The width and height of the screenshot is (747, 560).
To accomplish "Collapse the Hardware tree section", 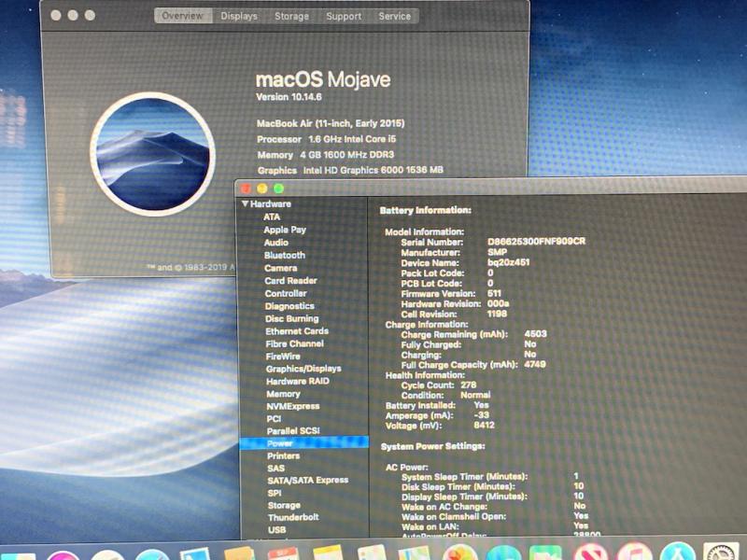I will coord(246,203).
